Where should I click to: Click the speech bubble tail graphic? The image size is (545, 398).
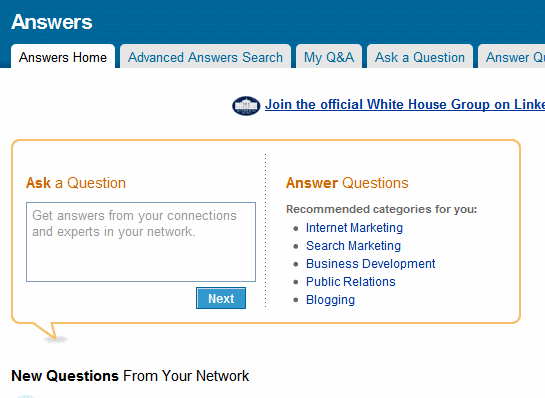(x=49, y=332)
